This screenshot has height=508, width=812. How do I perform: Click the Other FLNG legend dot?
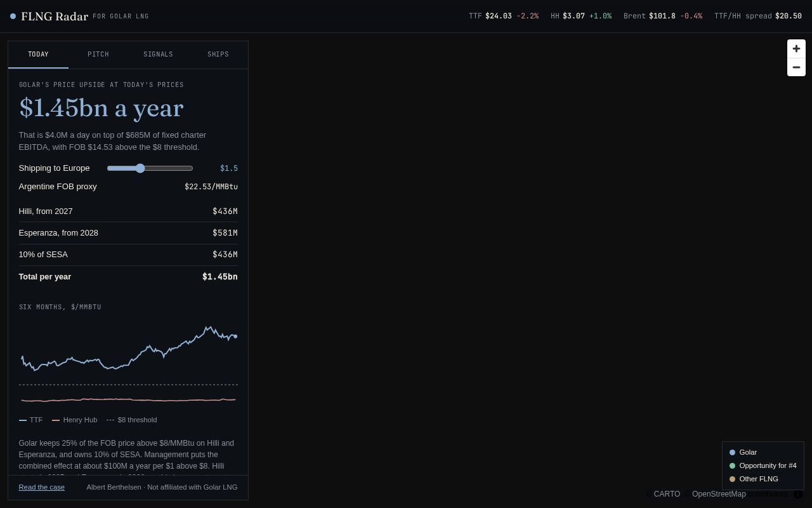coord(732,479)
